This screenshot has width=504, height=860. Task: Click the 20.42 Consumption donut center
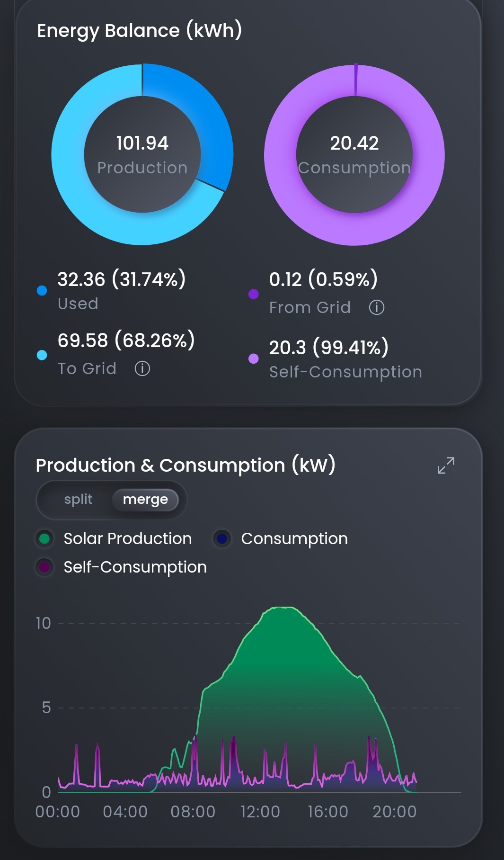tap(354, 154)
